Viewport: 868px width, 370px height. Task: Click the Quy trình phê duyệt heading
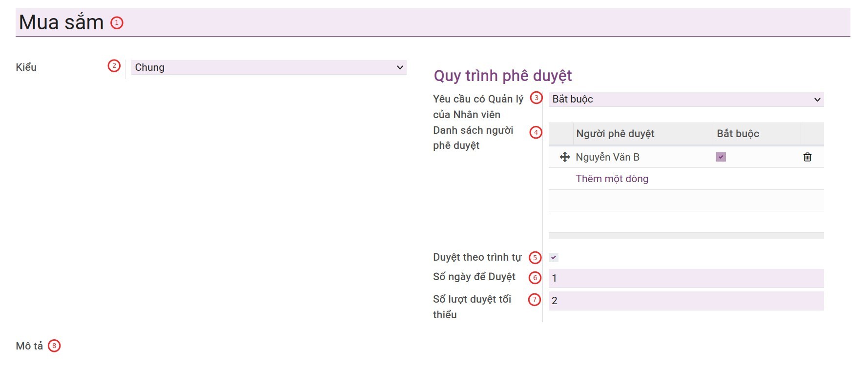coord(503,76)
